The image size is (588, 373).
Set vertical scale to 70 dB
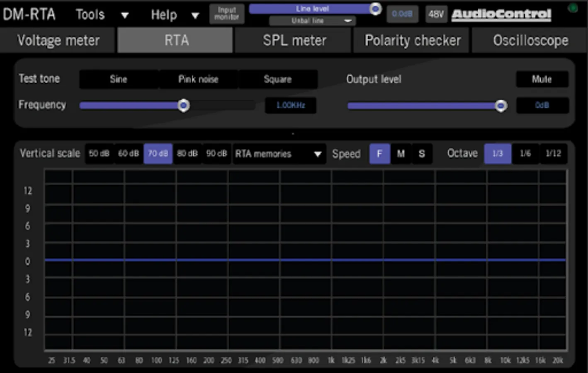click(x=158, y=154)
